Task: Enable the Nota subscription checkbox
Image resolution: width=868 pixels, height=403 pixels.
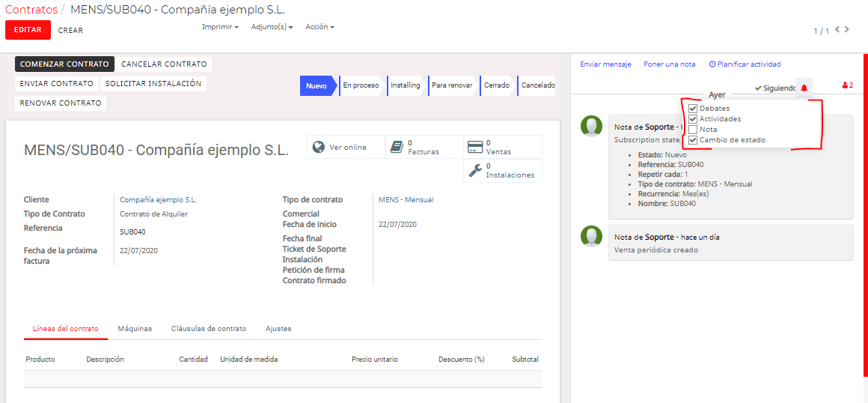Action: point(692,129)
